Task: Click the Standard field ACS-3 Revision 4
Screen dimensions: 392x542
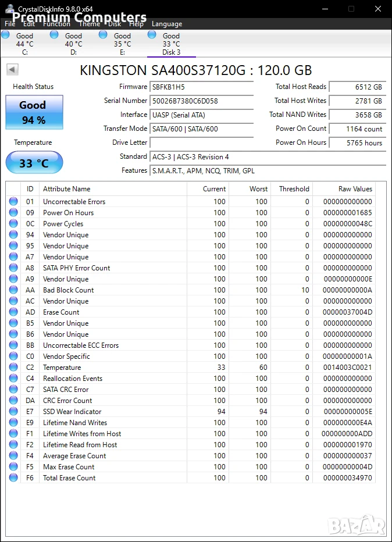Action: [x=268, y=157]
